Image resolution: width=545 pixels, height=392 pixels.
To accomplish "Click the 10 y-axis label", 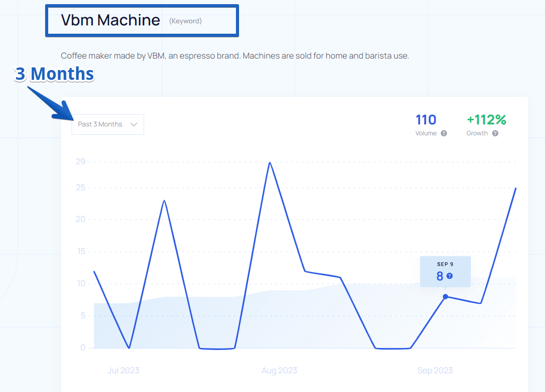I will tap(81, 284).
